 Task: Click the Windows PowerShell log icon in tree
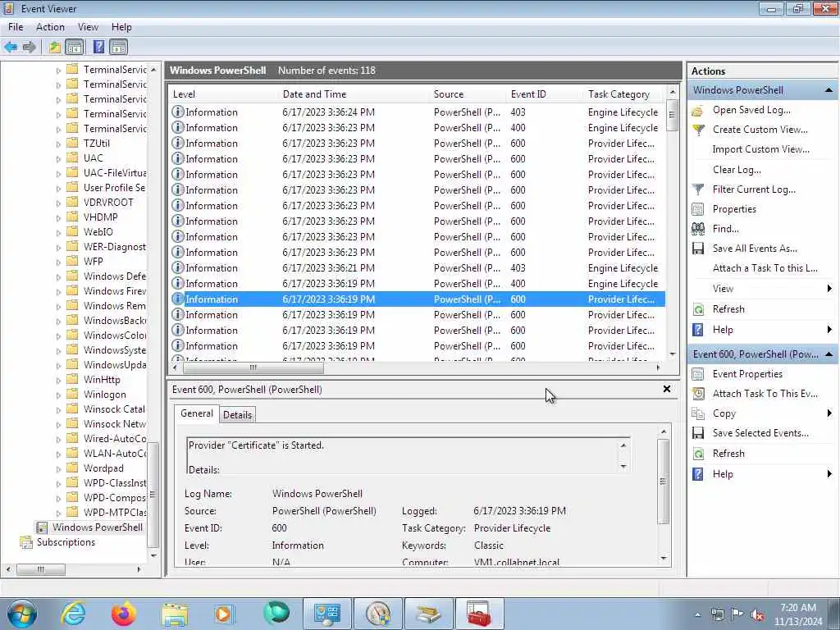(x=41, y=527)
